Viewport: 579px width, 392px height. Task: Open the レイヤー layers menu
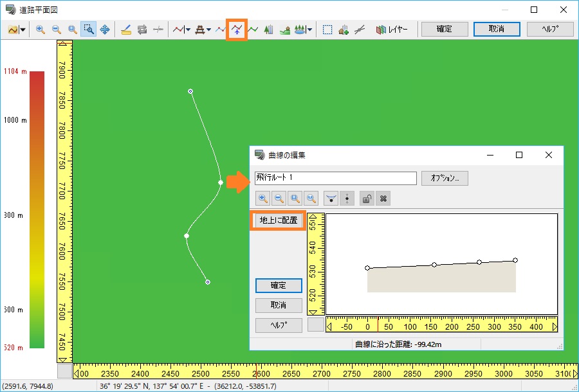point(392,30)
